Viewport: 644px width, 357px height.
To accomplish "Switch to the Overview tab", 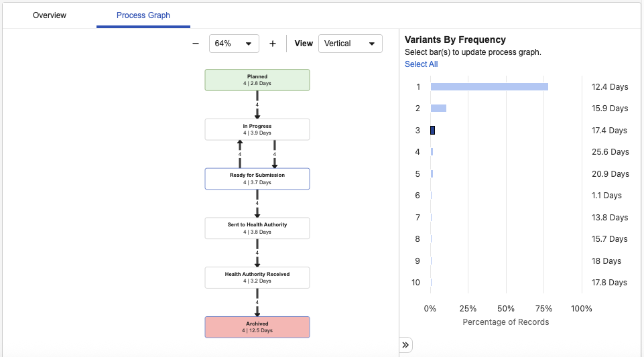I will (x=50, y=15).
